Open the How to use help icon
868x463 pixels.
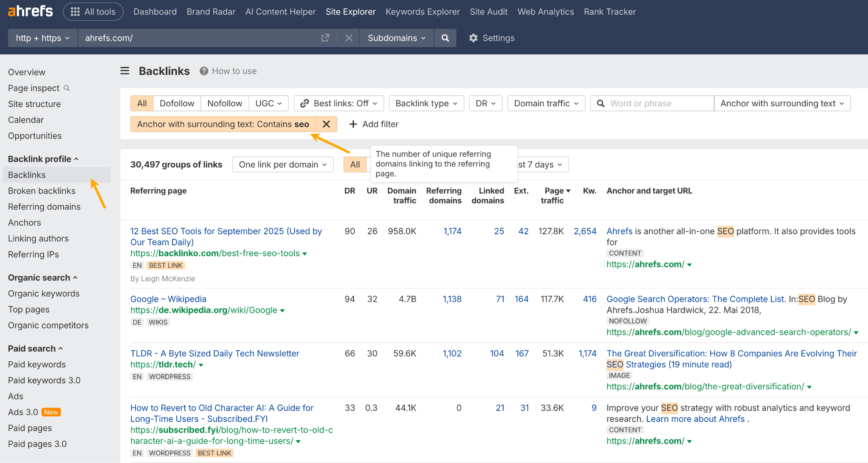[x=203, y=71]
